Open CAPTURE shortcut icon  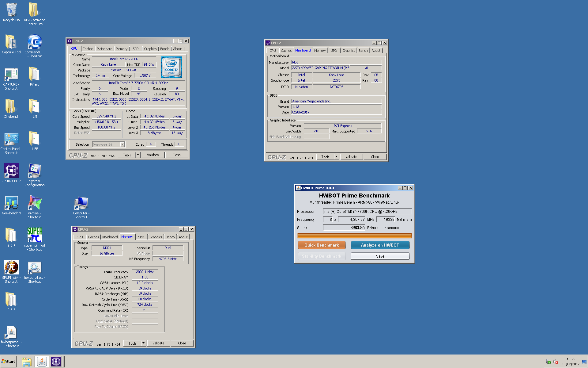(x=11, y=78)
